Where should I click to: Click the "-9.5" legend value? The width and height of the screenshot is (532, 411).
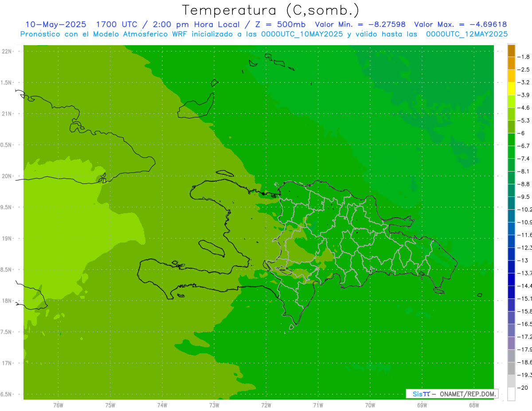[x=524, y=197]
